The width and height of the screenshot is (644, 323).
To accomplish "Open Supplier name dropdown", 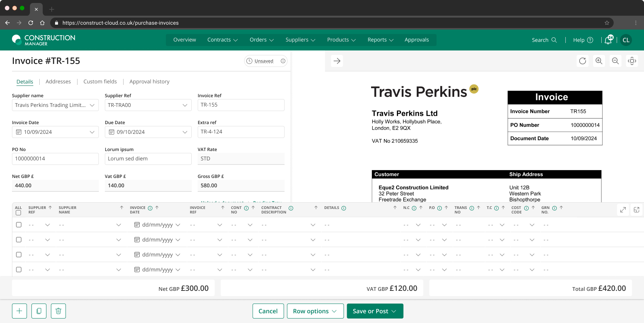I will tap(55, 105).
